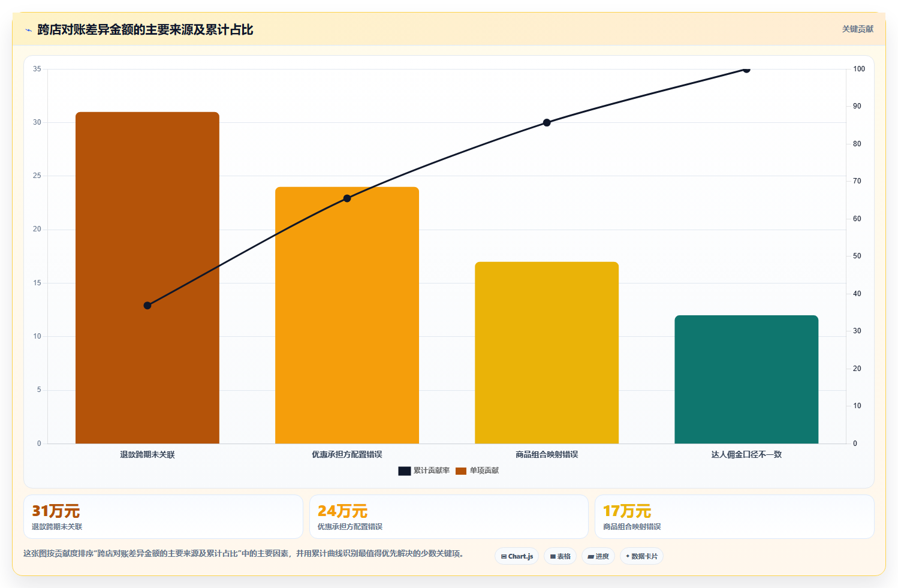Select the 退款跨期未关联 brown bar
This screenshot has width=898, height=588.
point(147,278)
